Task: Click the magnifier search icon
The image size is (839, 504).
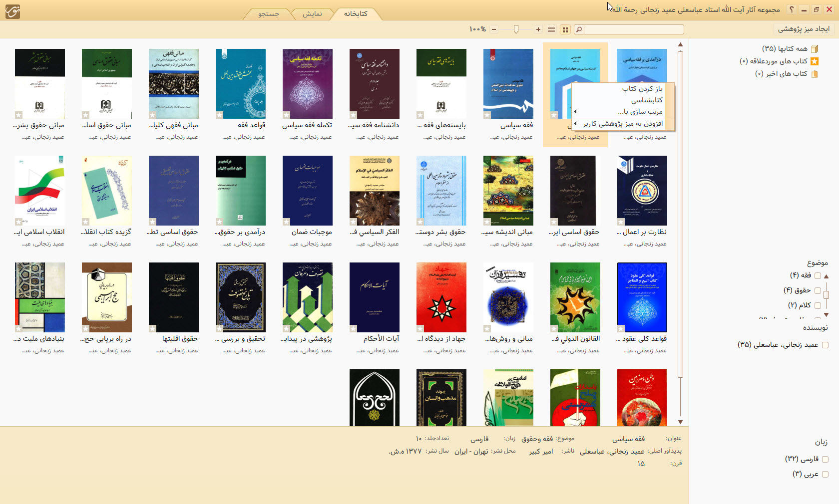Action: pyautogui.click(x=579, y=30)
